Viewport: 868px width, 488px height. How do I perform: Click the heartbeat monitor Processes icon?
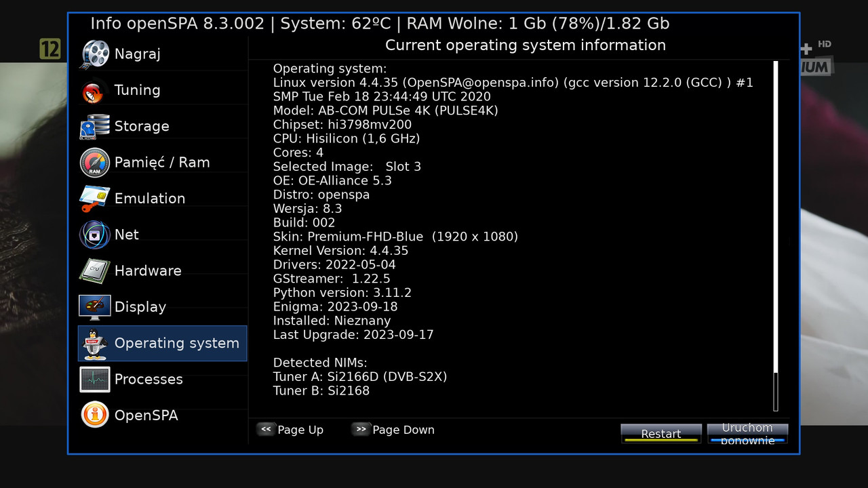[x=94, y=380]
